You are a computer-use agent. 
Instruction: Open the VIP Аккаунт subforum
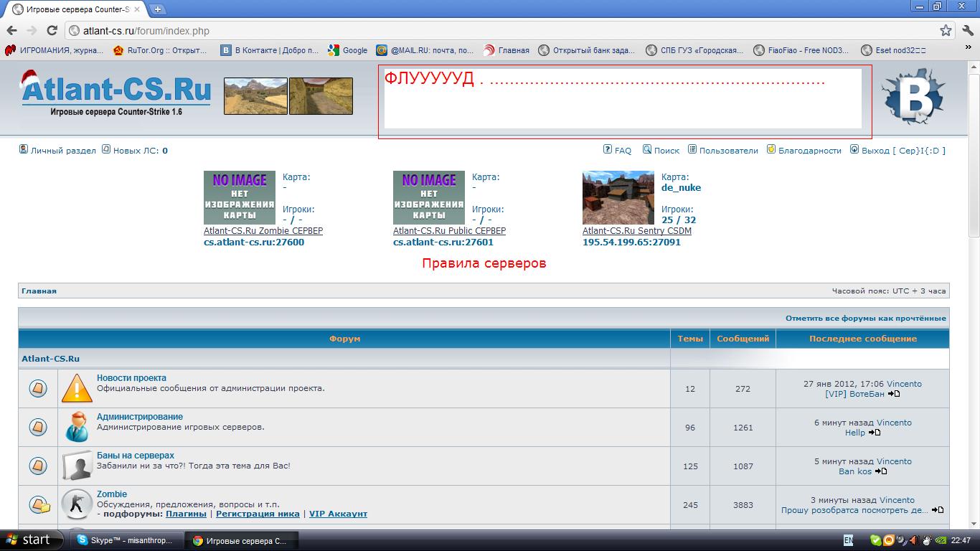point(338,514)
